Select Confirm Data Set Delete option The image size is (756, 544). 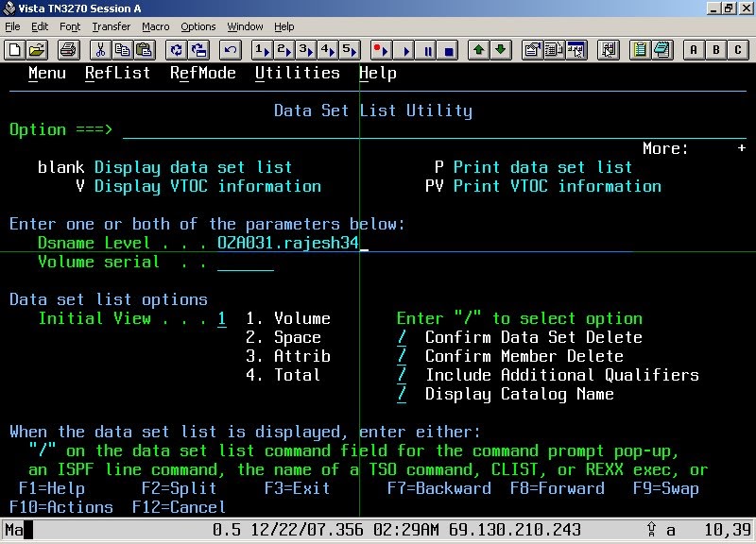400,337
